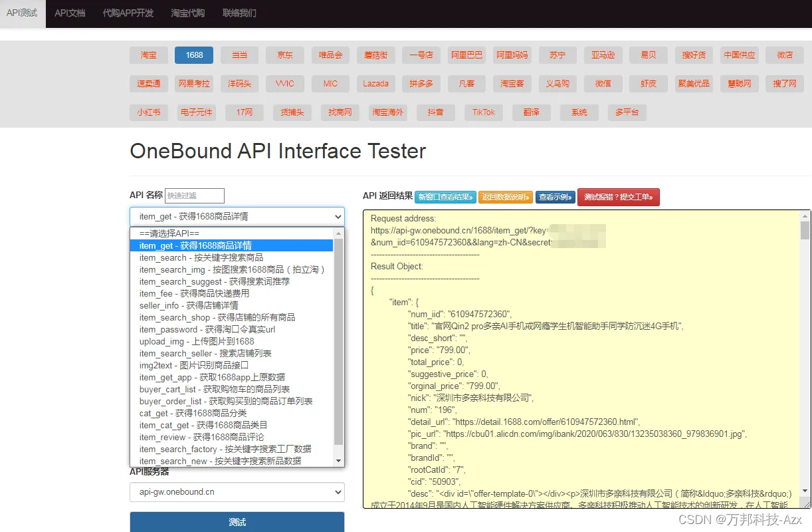812x532 pixels.
Task: Select the VVIC platform button
Action: tap(285, 84)
